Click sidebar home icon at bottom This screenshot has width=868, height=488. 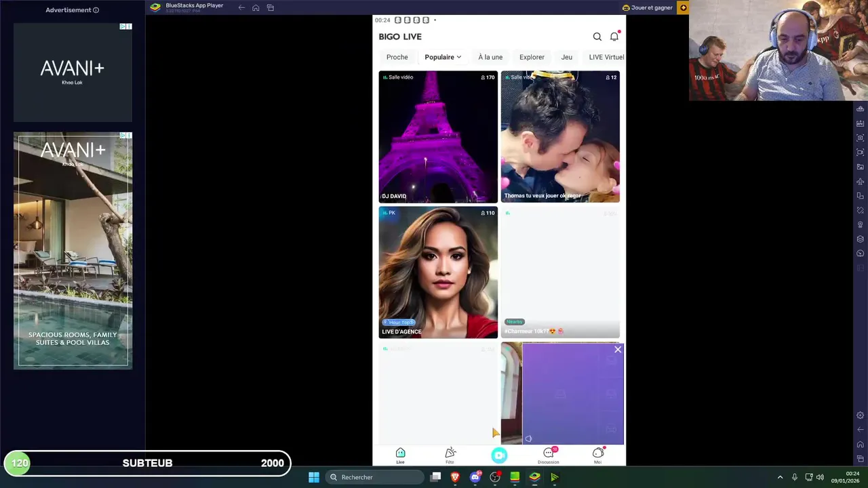tap(861, 445)
